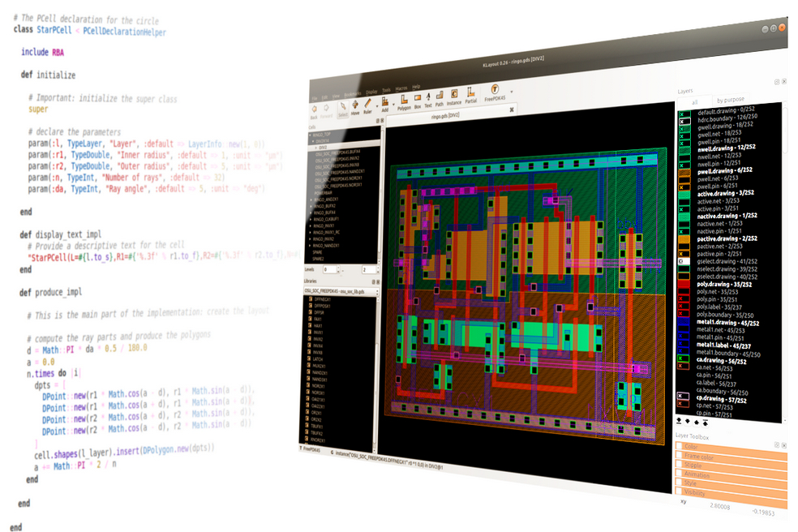This screenshot has width=798, height=532.
Task: Close the ringo.gds layout tab
Action: (512, 109)
